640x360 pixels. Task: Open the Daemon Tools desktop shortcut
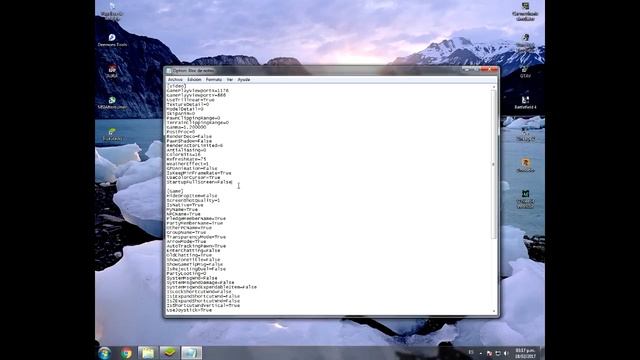tap(112, 40)
